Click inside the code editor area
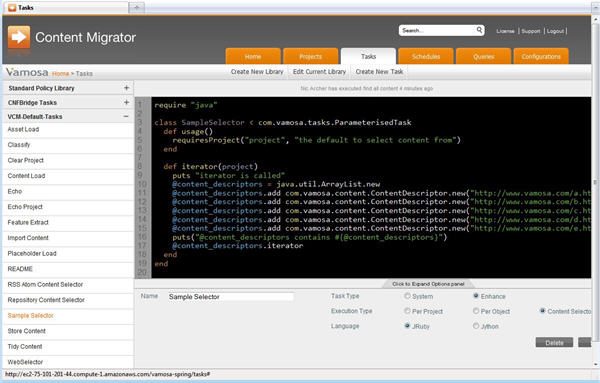Viewport: 600px width, 383px height. [x=370, y=187]
